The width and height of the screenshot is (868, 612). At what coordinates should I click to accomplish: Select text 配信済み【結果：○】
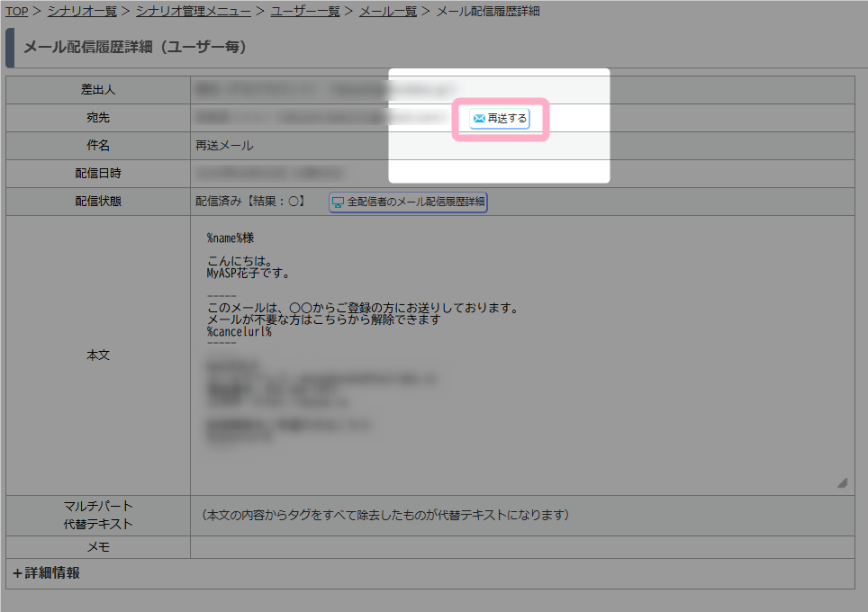tap(251, 202)
